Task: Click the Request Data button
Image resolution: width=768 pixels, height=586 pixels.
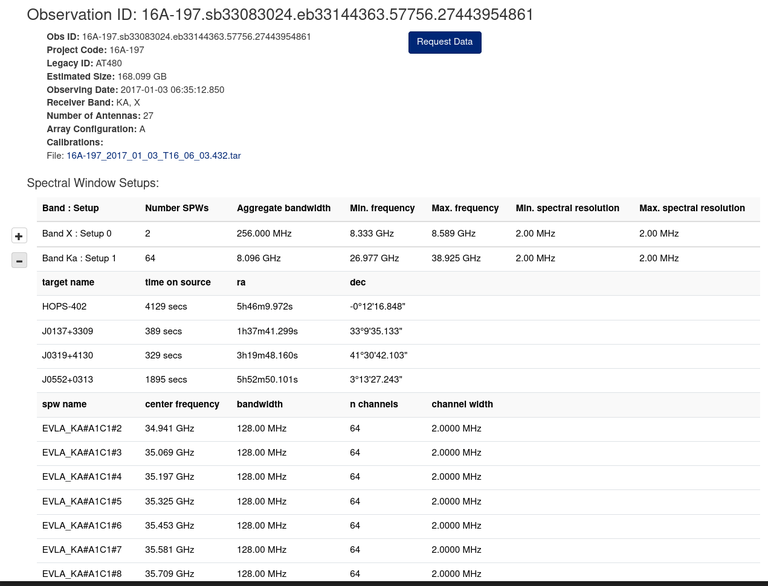Action: [444, 42]
